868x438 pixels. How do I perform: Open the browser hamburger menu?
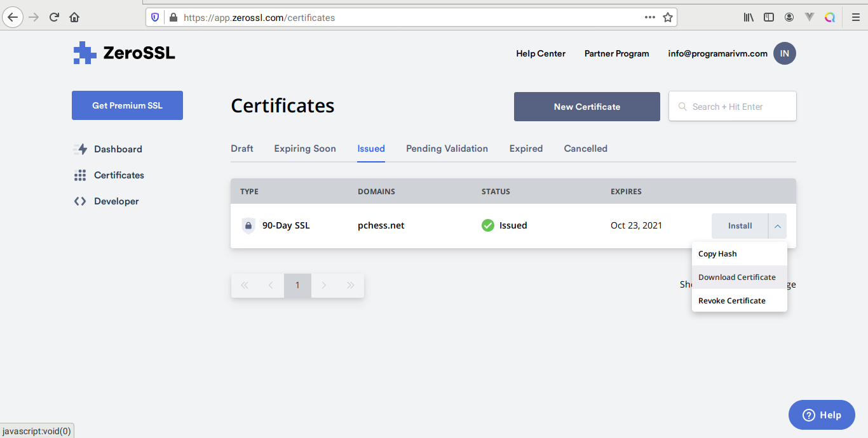coord(855,18)
